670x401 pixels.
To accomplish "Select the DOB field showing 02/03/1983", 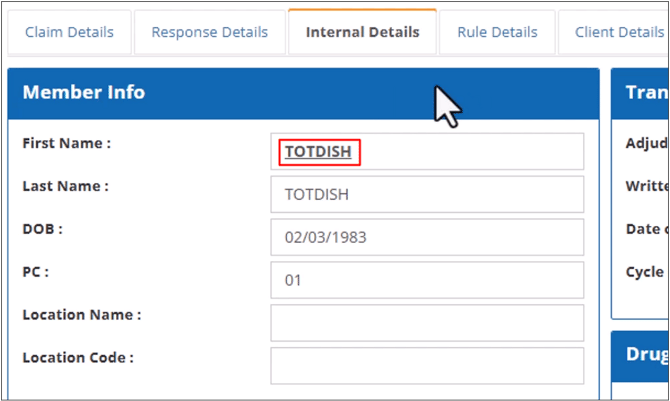I will click(x=427, y=238).
